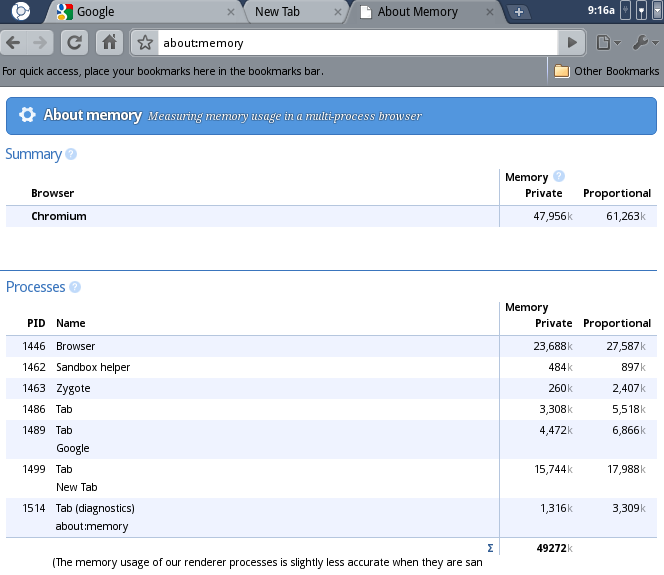Open a new tab with plus button
Screen dimensions: 664x575
click(519, 12)
